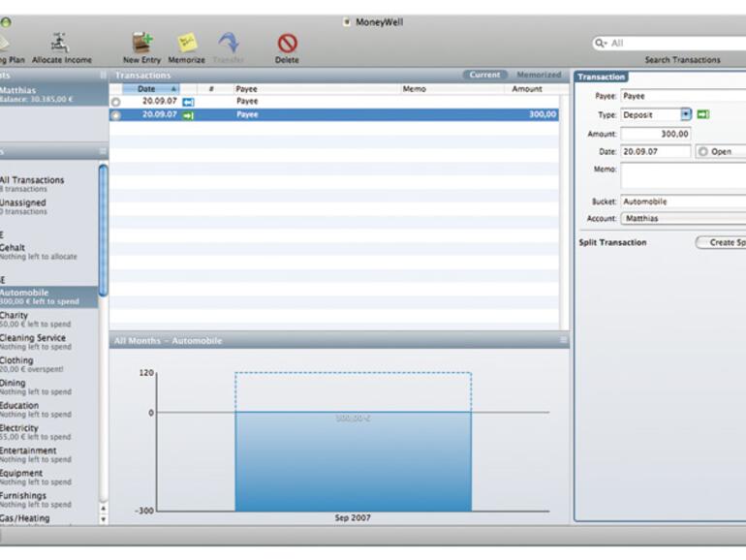Toggle the status circle of selected transaction
The height and width of the screenshot is (560, 746).
[x=116, y=115]
